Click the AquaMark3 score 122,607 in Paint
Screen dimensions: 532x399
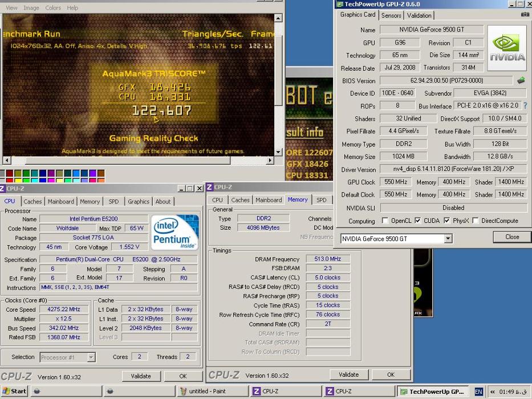[161, 110]
